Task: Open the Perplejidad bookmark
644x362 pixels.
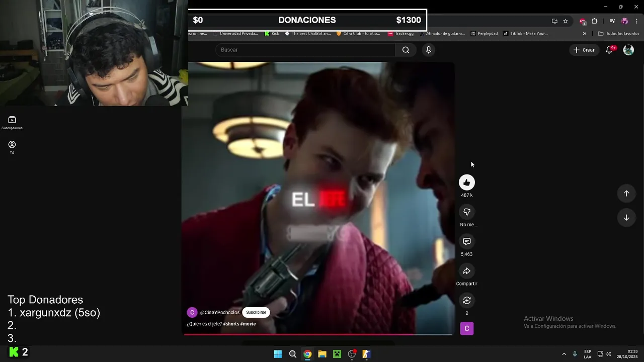Action: (484, 34)
